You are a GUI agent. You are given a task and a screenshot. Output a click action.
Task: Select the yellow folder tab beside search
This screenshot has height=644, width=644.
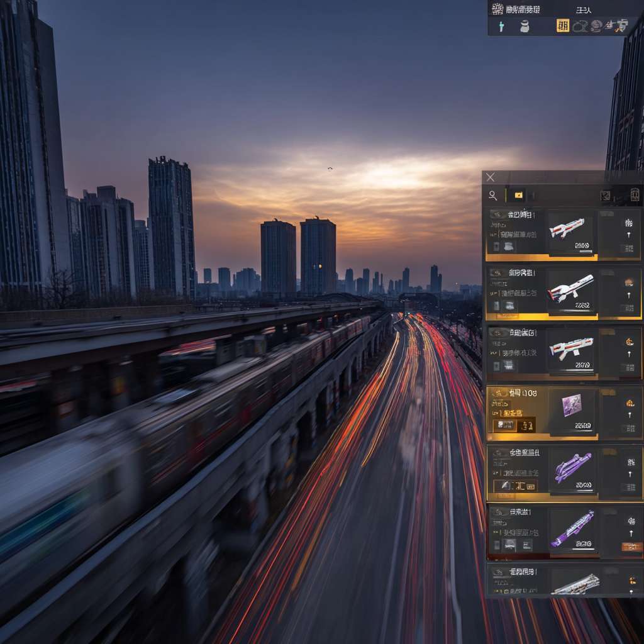tap(518, 195)
